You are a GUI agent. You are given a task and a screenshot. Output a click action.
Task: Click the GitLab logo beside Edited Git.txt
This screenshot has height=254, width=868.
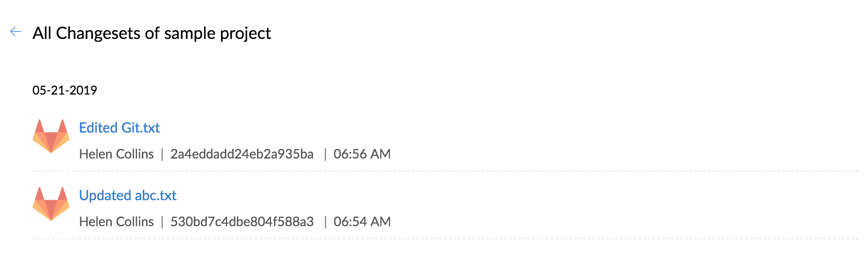click(51, 136)
